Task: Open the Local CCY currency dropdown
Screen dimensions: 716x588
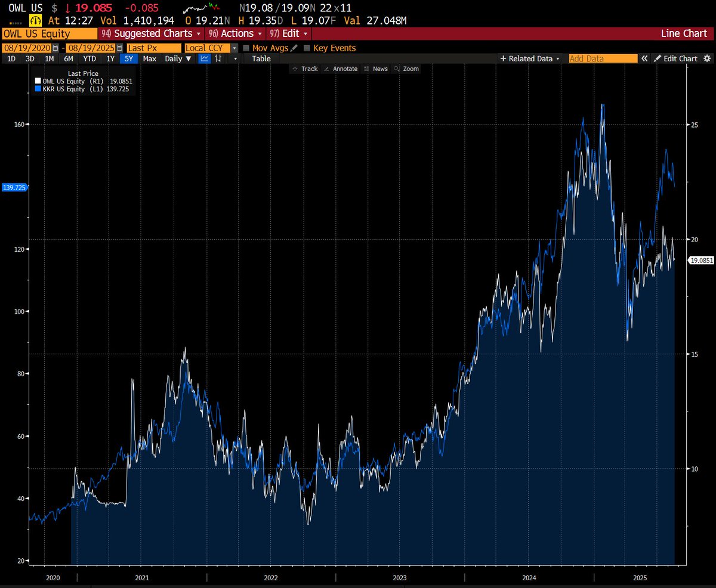Action: pos(234,48)
